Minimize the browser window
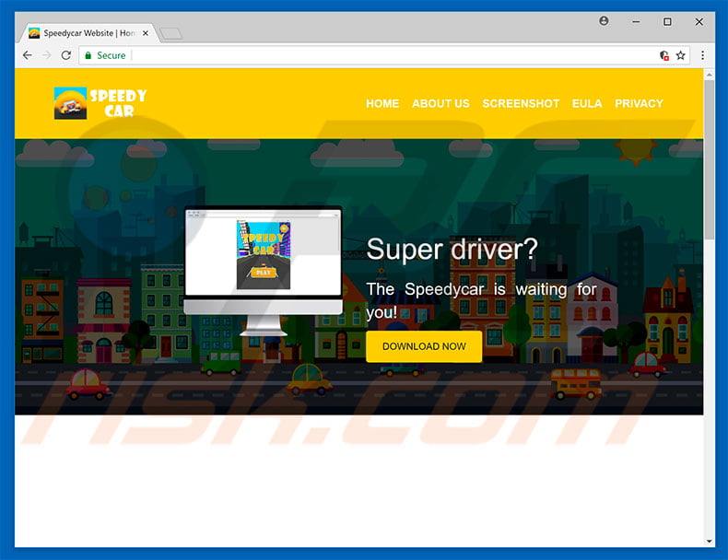The width and height of the screenshot is (728, 560). [636, 22]
